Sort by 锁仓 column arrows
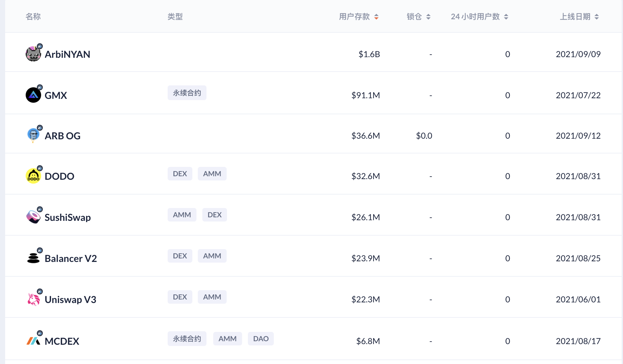Screen dimensions: 623x364 [428, 17]
